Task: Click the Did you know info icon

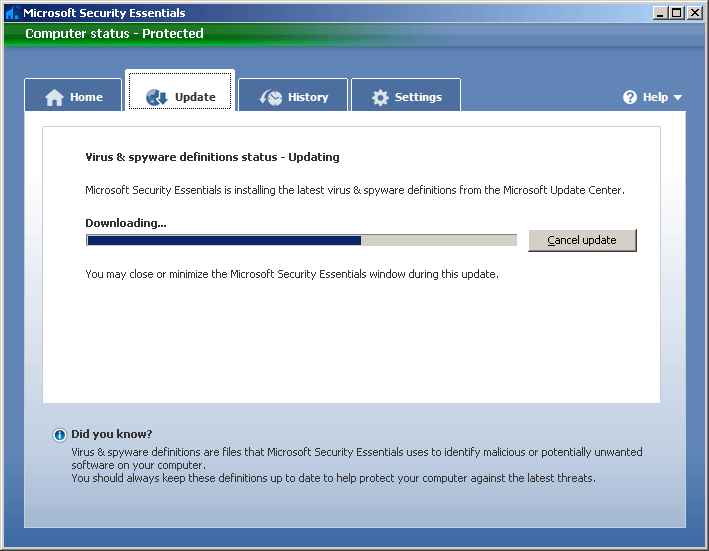Action: [59, 435]
